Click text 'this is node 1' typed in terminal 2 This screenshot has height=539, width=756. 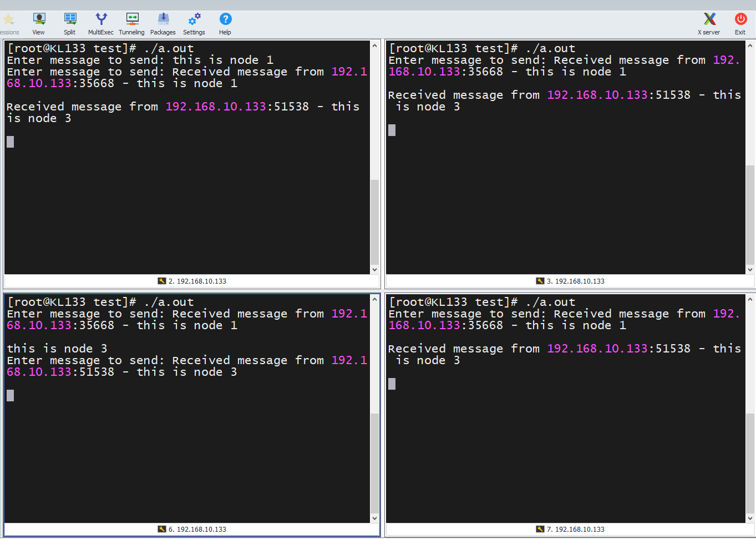tap(223, 60)
